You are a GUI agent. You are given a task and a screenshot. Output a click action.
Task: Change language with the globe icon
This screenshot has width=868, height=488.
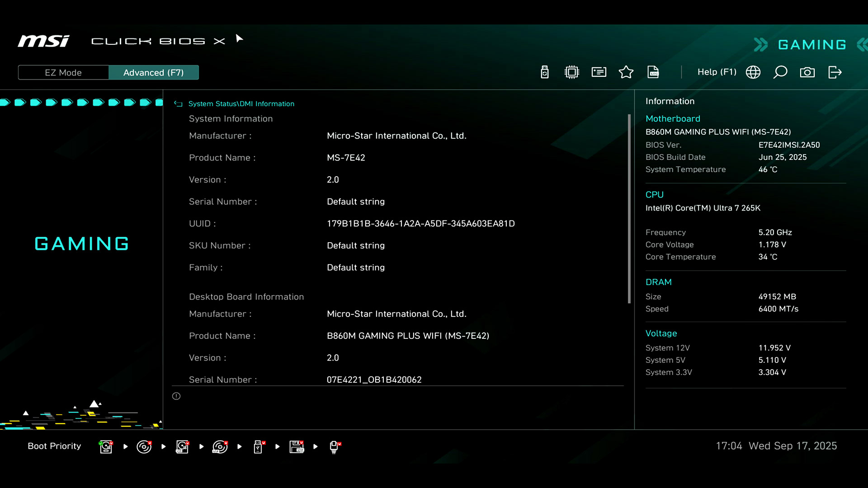pos(753,72)
